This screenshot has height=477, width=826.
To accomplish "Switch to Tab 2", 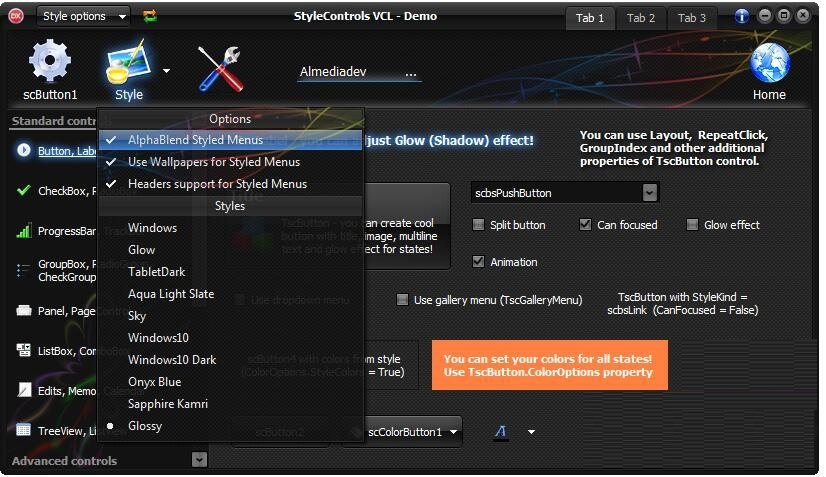I will pyautogui.click(x=641, y=18).
